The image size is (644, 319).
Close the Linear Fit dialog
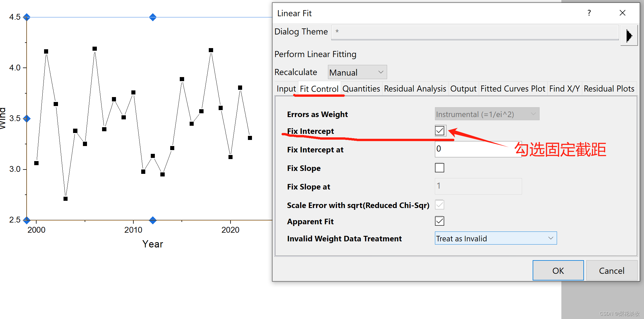[623, 13]
